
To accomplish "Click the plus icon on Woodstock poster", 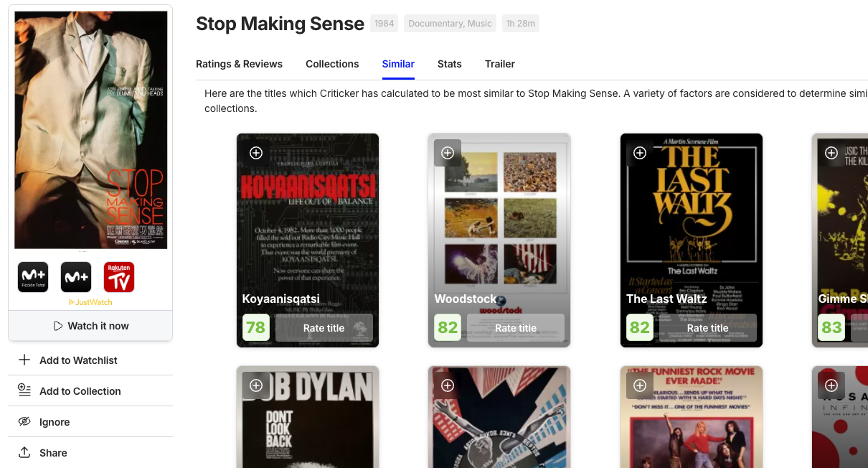I will [448, 153].
